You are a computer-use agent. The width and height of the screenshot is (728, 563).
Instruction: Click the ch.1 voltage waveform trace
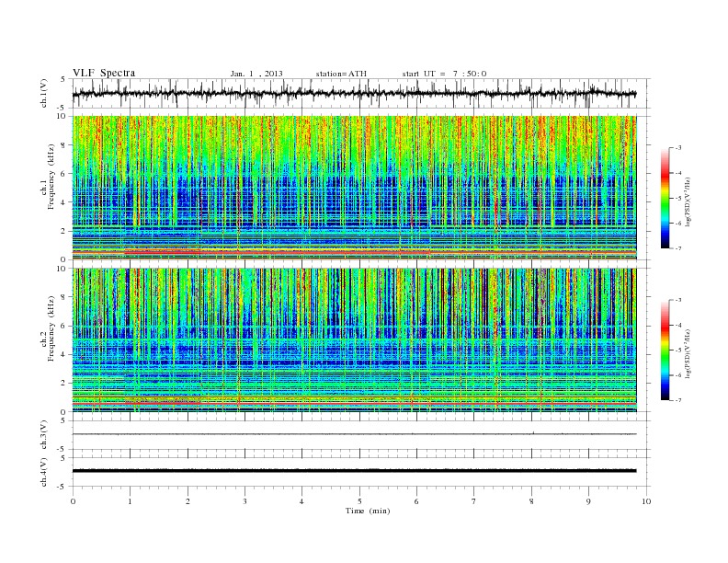pos(354,93)
